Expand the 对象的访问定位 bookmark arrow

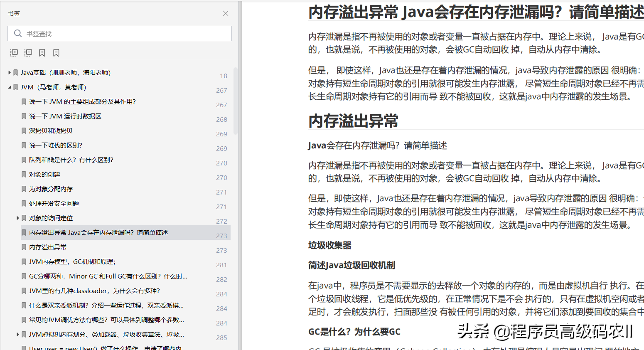pos(18,218)
